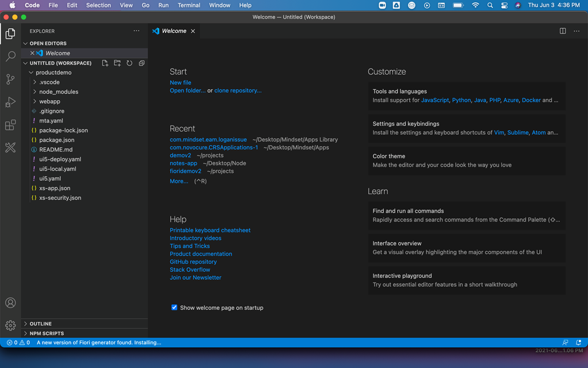Open the Run menu
Image resolution: width=588 pixels, height=368 pixels.
(163, 5)
